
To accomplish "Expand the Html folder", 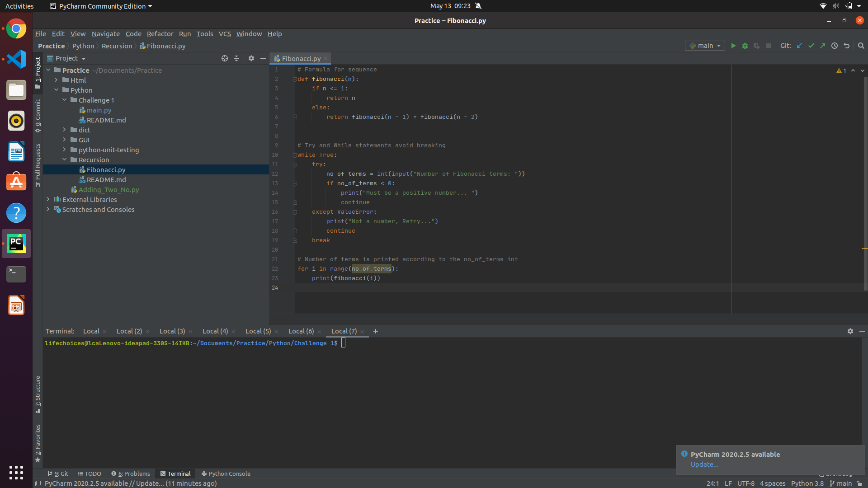I will [x=57, y=80].
